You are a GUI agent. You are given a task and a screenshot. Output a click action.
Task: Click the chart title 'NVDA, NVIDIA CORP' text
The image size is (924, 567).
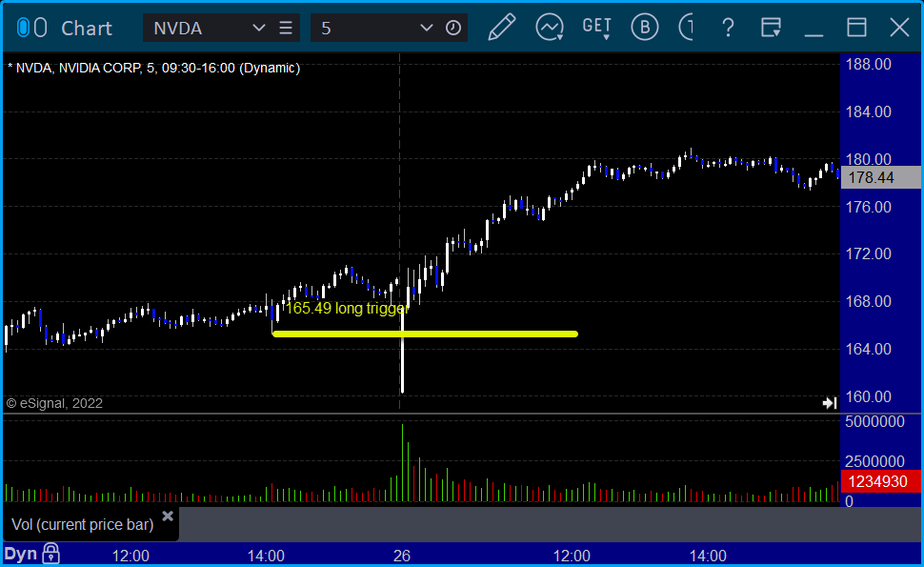pyautogui.click(x=79, y=69)
